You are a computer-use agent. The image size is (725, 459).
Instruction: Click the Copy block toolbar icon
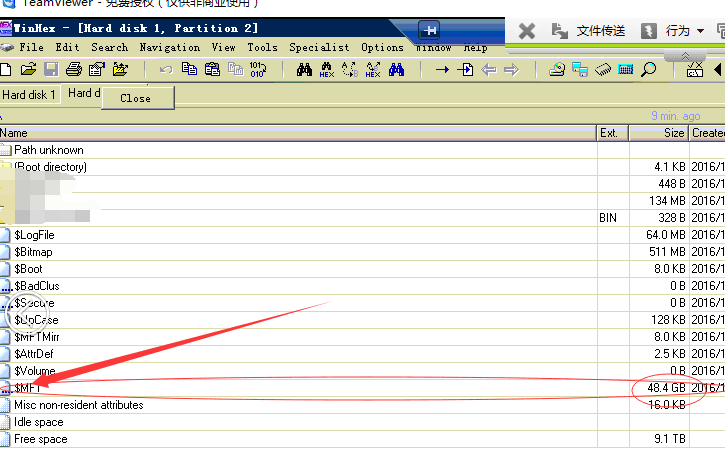(189, 69)
